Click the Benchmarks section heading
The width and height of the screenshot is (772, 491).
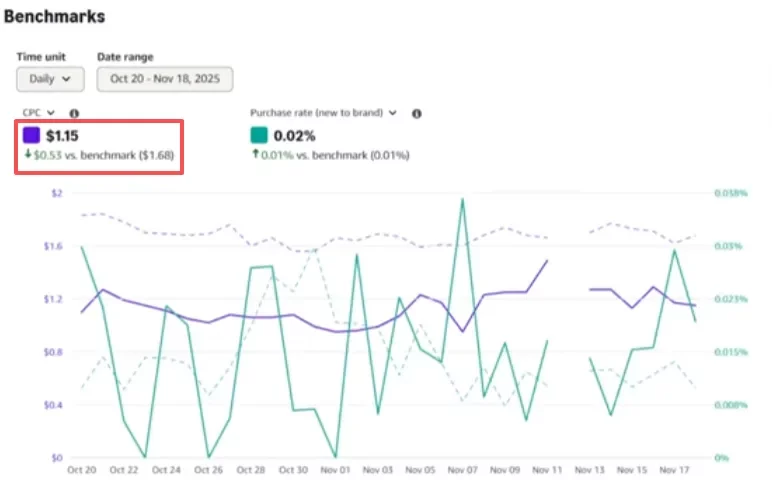[54, 17]
